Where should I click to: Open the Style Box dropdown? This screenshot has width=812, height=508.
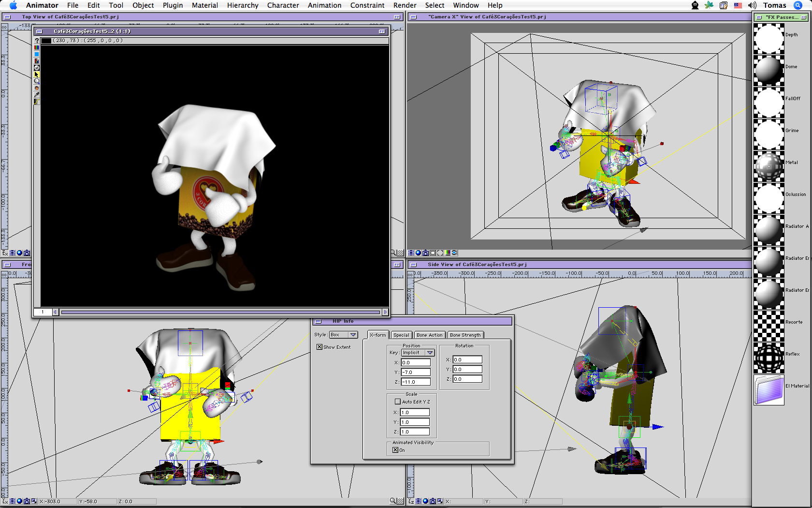click(x=343, y=335)
